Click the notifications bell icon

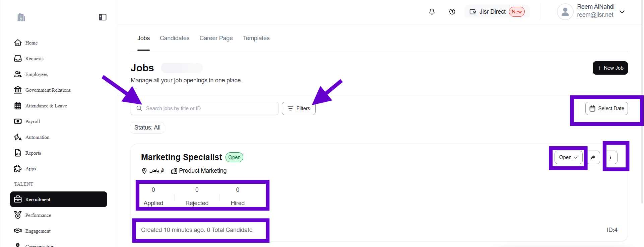click(x=432, y=12)
